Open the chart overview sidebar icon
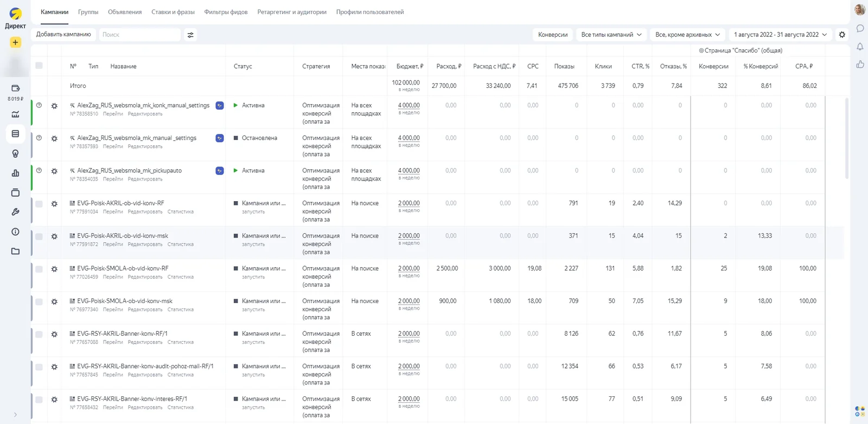868x424 pixels. coord(15,114)
